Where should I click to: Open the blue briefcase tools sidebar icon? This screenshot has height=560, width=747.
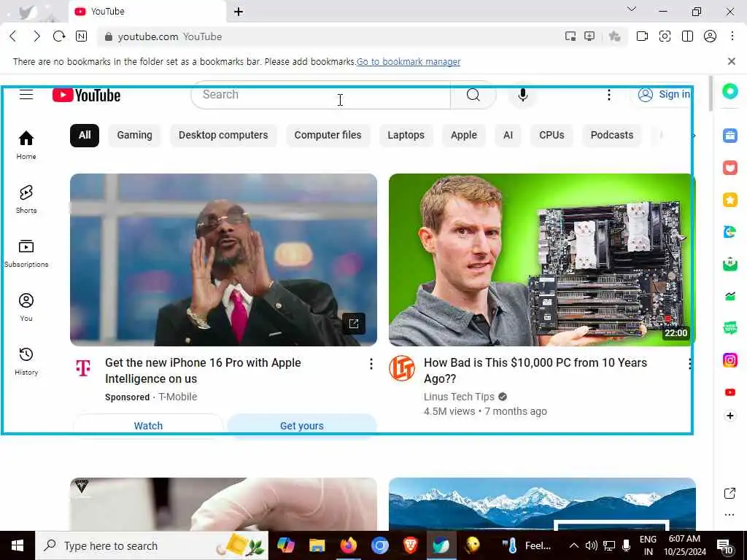tap(729, 136)
